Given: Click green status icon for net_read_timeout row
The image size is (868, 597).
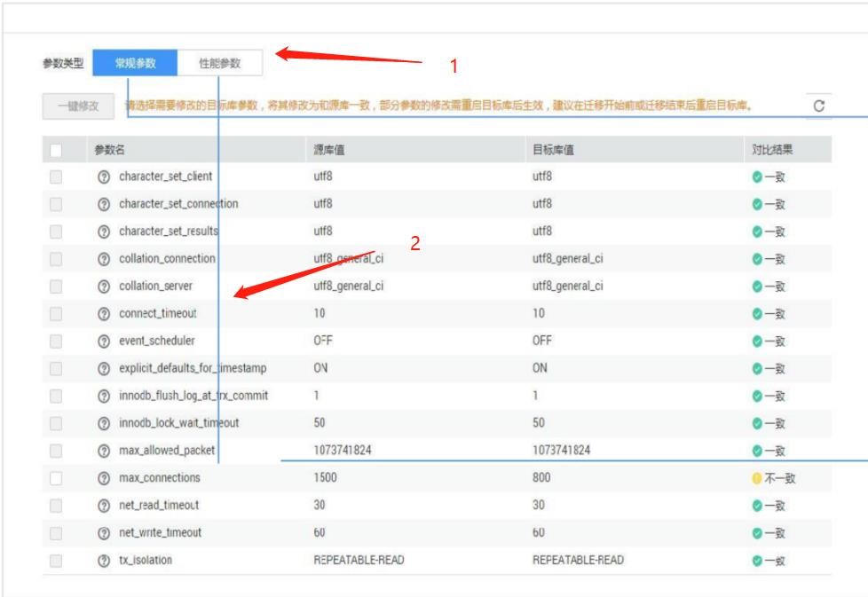Looking at the screenshot, I should point(757,506).
